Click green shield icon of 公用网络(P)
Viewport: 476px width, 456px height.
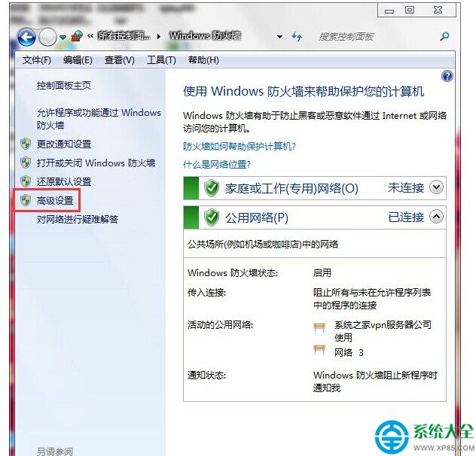tap(212, 217)
